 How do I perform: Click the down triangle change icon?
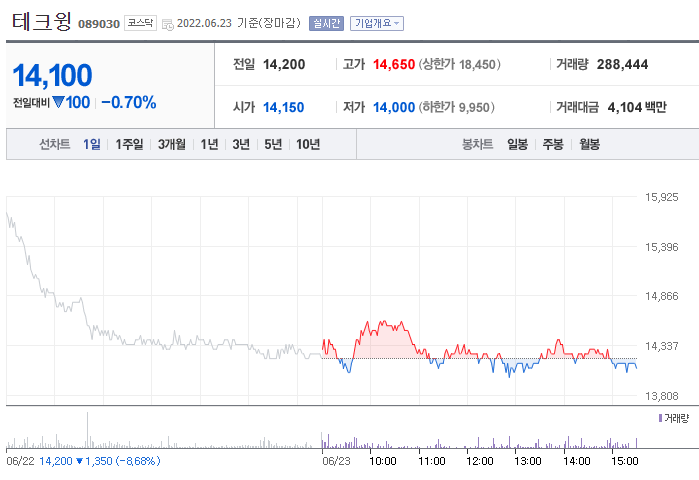58,102
